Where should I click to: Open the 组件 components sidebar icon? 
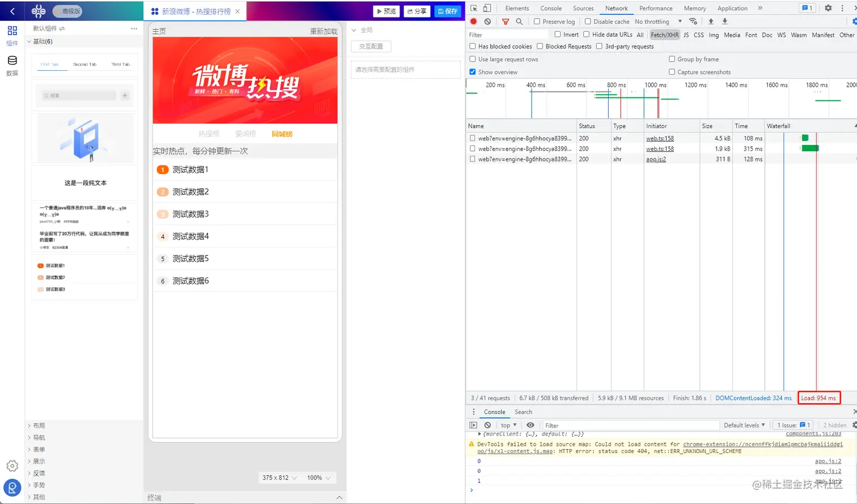point(12,35)
